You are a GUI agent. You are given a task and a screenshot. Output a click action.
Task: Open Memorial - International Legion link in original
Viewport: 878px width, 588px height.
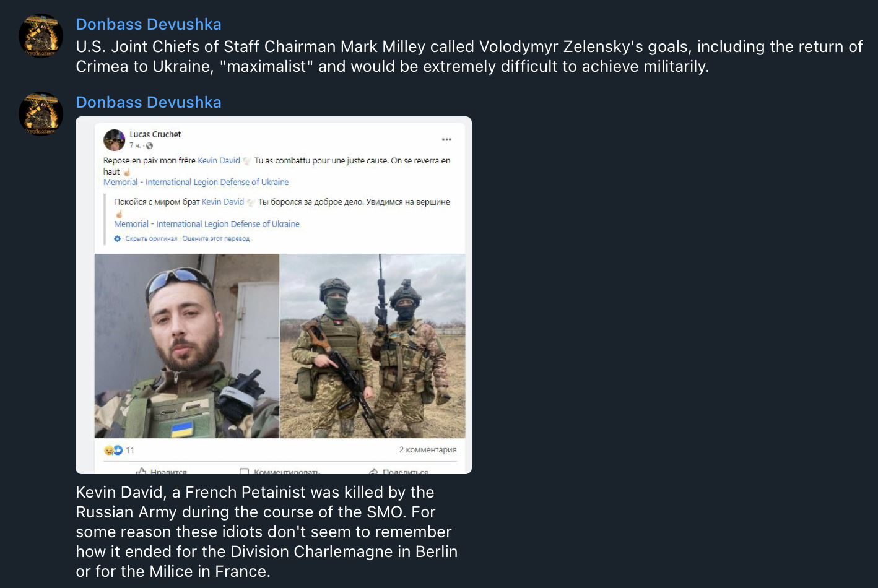point(196,182)
